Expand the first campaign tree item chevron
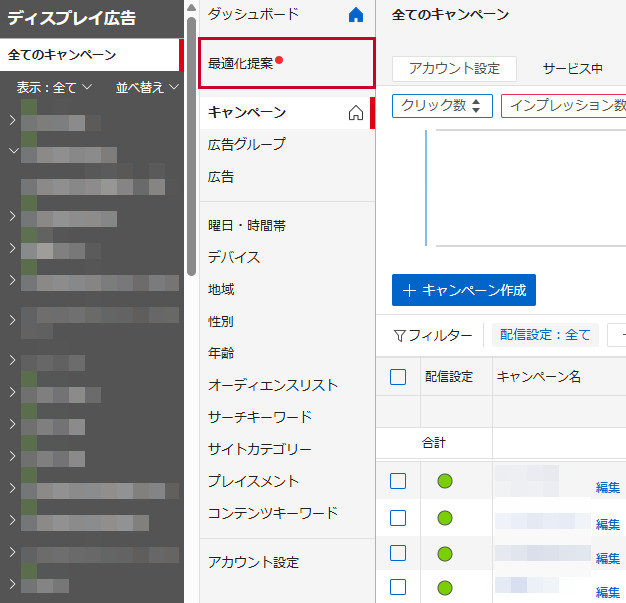Image resolution: width=626 pixels, height=603 pixels. click(12, 121)
